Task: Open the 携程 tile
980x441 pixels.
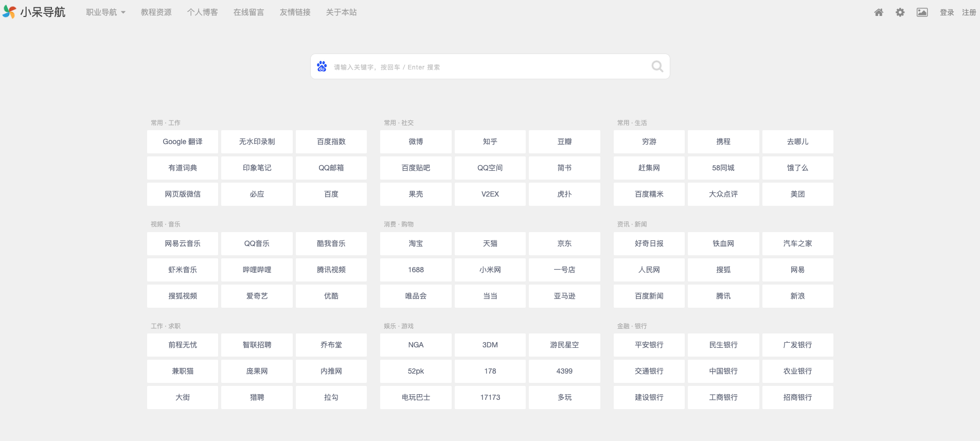Action: 723,142
